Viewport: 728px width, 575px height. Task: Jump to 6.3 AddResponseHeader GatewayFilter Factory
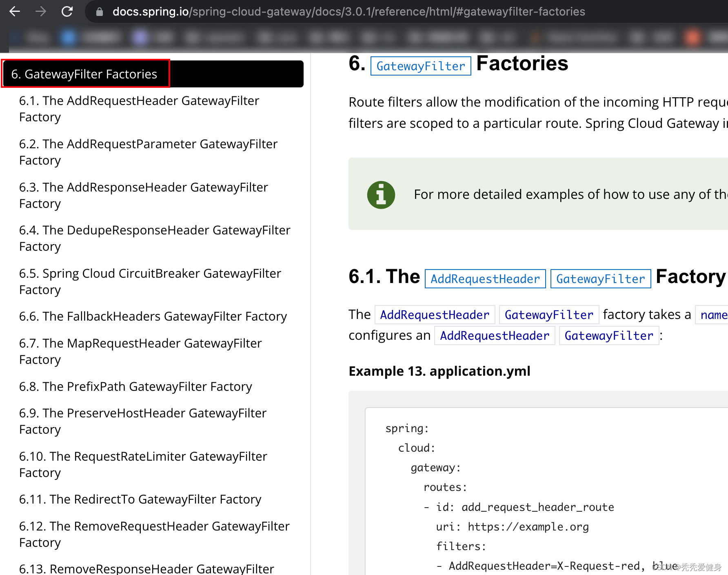pyautogui.click(x=144, y=195)
